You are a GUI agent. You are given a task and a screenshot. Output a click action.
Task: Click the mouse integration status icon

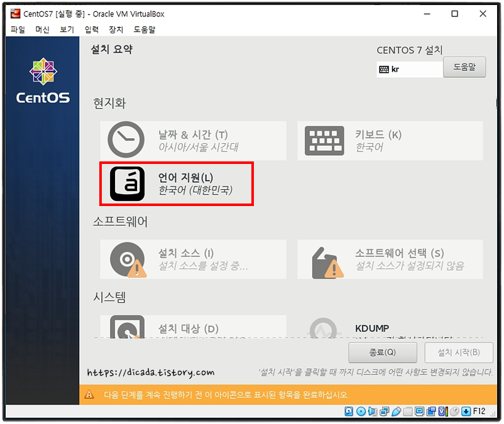tap(454, 411)
